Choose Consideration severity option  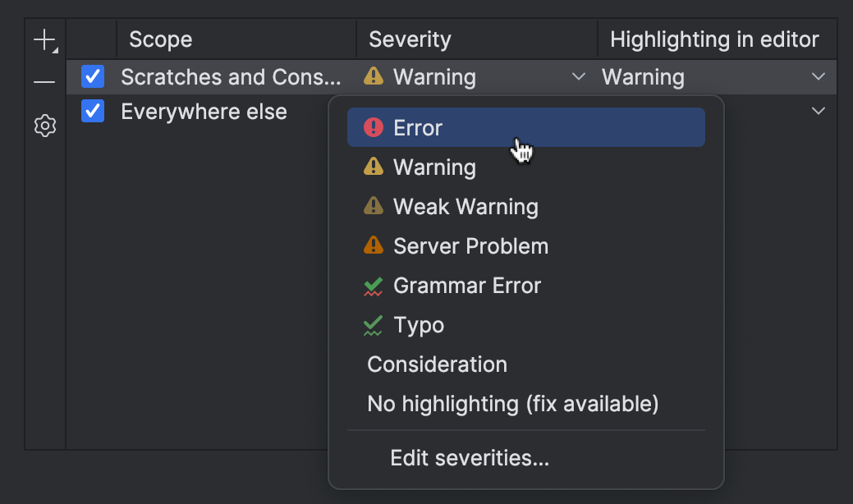[x=437, y=364]
